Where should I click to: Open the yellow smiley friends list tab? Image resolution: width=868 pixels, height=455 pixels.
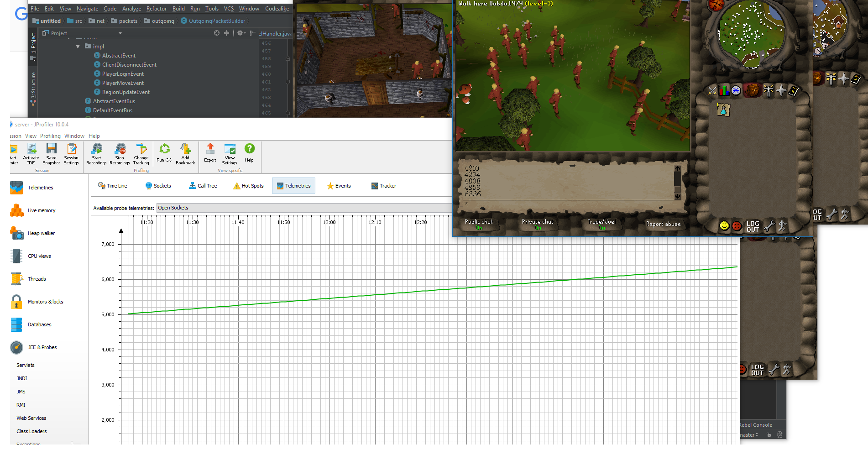click(x=724, y=225)
